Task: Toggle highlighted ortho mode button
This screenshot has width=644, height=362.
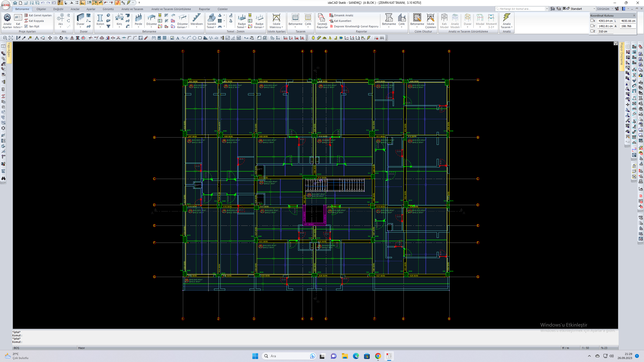Action: [x=82, y=3]
